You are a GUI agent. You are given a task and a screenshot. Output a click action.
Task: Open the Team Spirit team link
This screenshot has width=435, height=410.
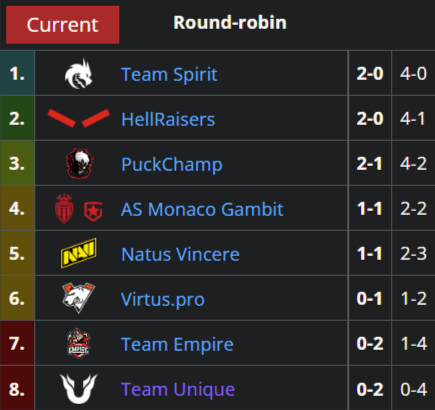click(x=169, y=74)
